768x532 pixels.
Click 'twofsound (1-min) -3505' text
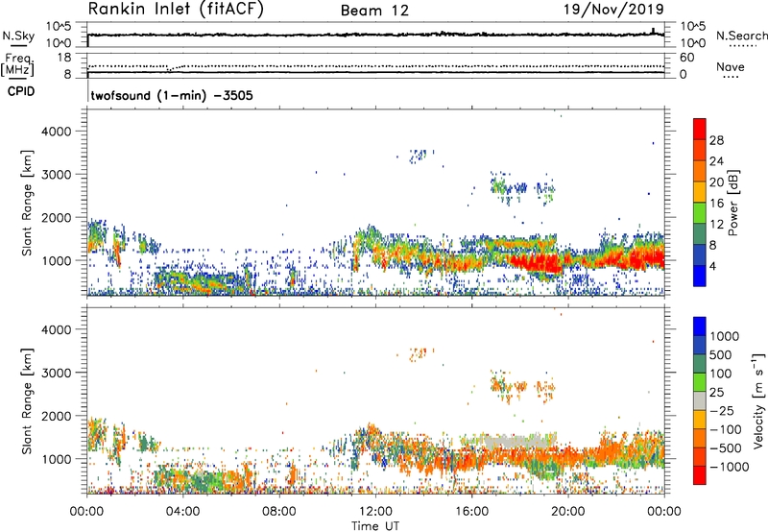click(172, 95)
